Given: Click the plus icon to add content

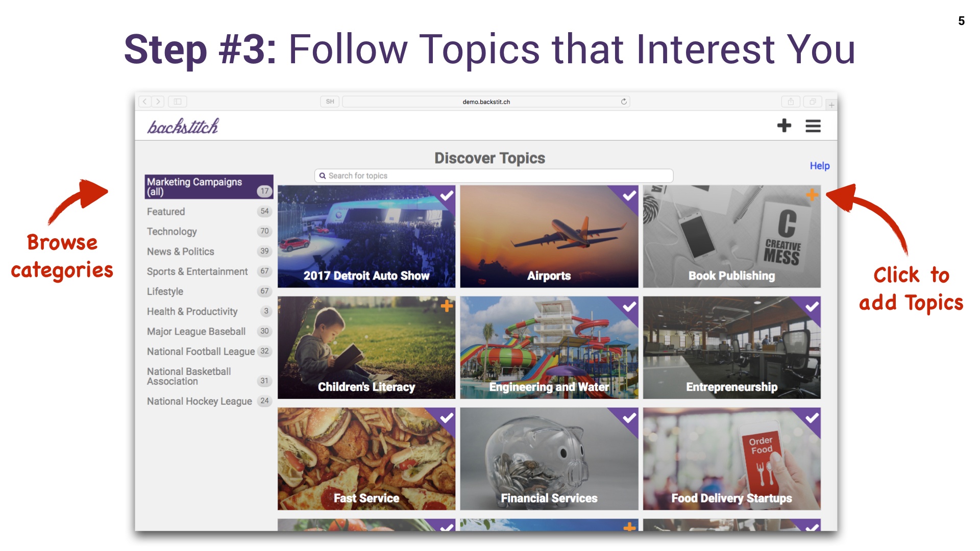Looking at the screenshot, I should [x=784, y=126].
